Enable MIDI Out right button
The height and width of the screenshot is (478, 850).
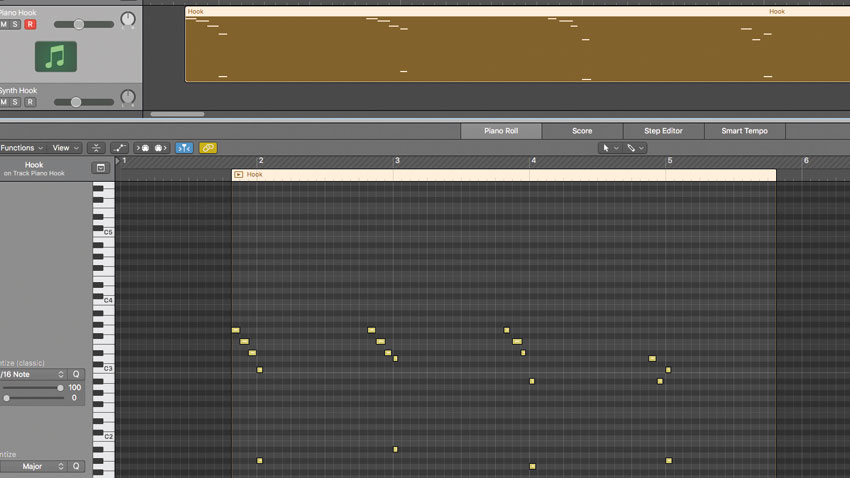coord(160,148)
